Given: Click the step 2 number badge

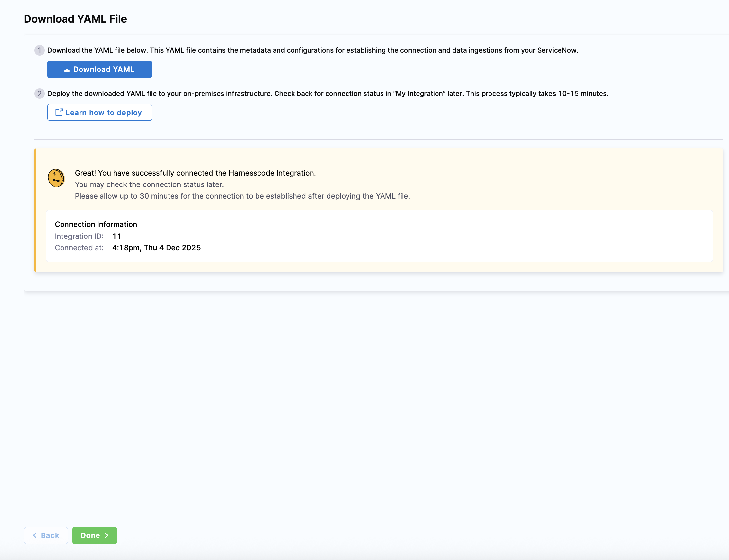Looking at the screenshot, I should click(x=39, y=94).
